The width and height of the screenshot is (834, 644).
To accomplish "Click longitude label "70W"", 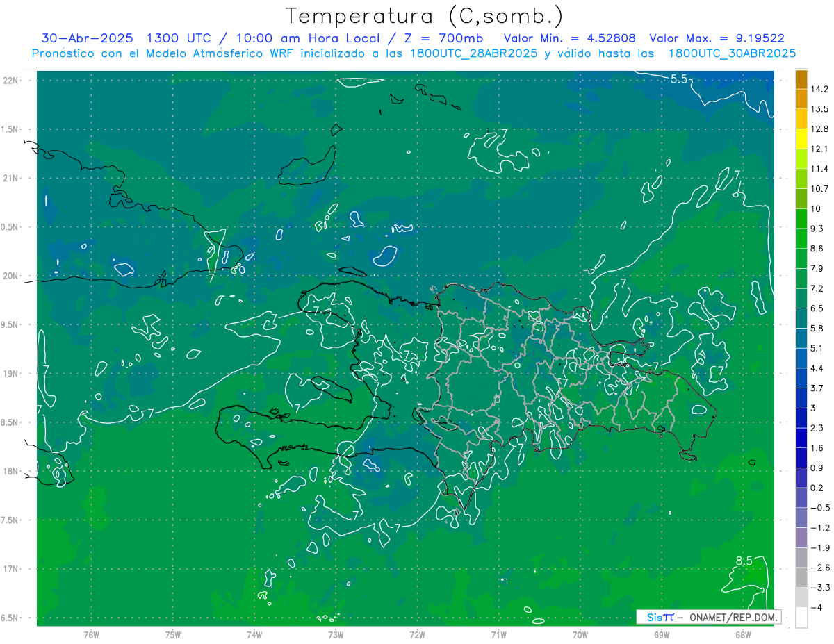I will [580, 635].
